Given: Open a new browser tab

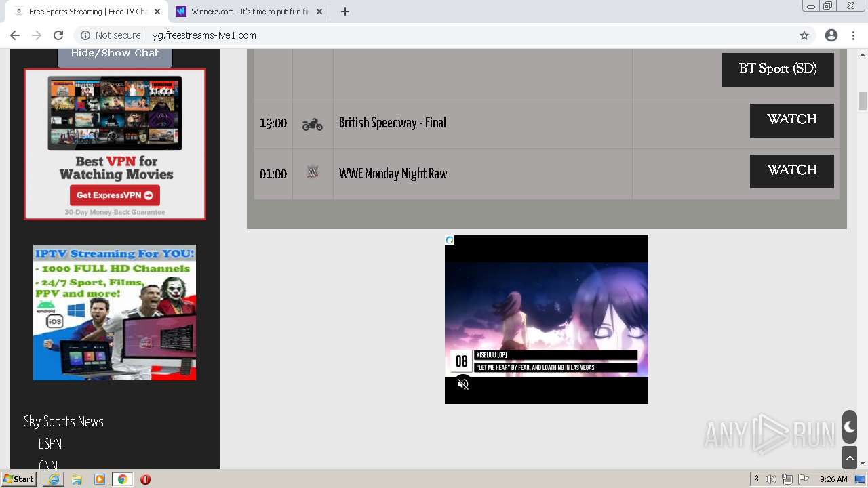Looking at the screenshot, I should tap(344, 12).
